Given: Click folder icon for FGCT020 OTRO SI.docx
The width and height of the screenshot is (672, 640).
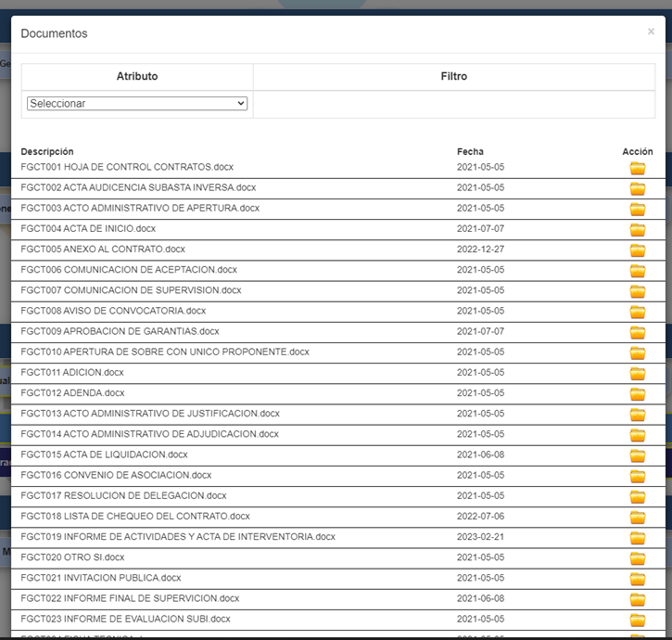Looking at the screenshot, I should [x=637, y=558].
